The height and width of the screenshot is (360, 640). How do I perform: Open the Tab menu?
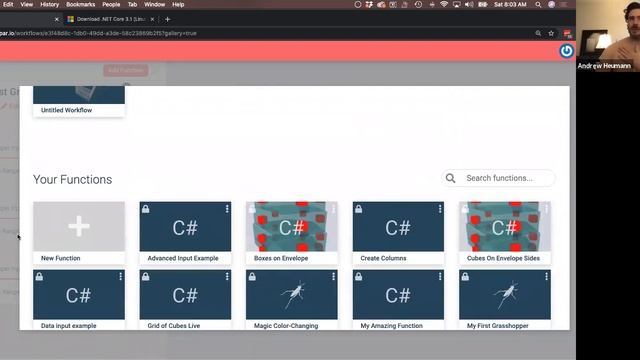click(132, 4)
